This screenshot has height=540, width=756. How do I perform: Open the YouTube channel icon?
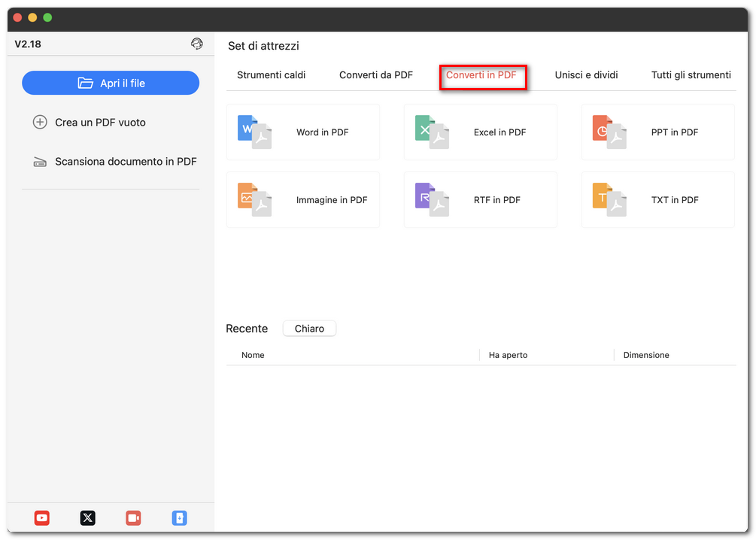coord(41,517)
